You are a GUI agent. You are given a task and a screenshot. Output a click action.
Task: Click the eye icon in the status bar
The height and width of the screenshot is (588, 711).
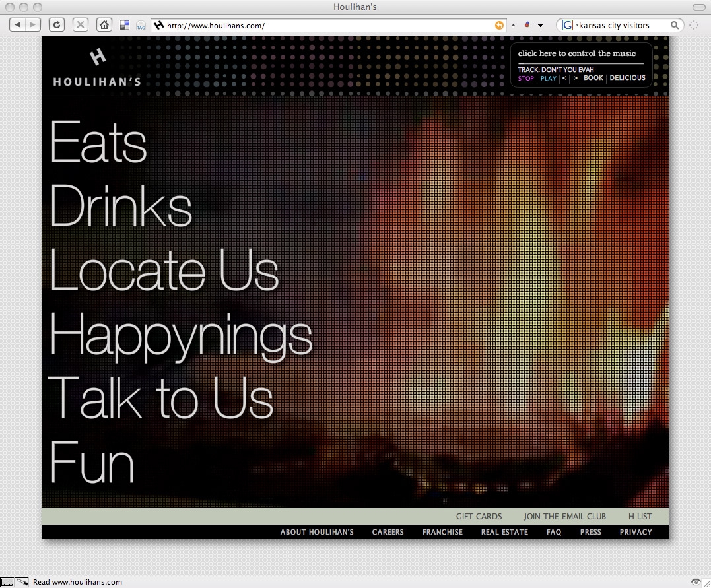pos(696,582)
